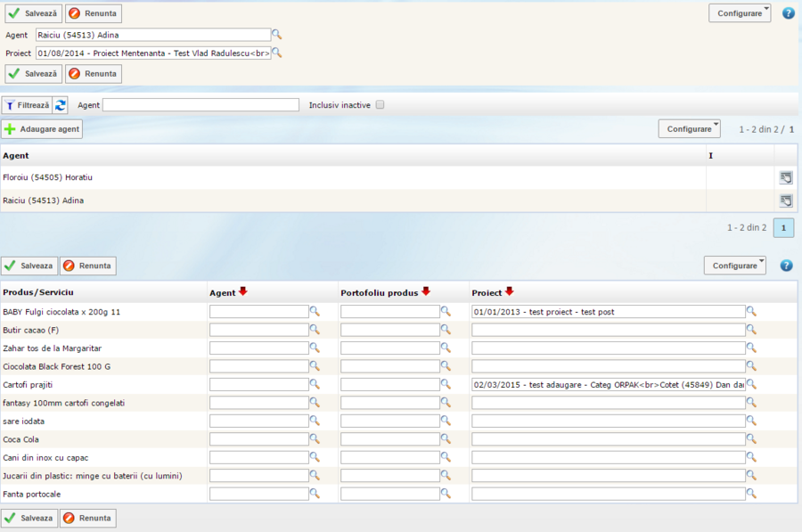
Task: Expand the topmost Configurare dropdown
Action: pos(740,13)
